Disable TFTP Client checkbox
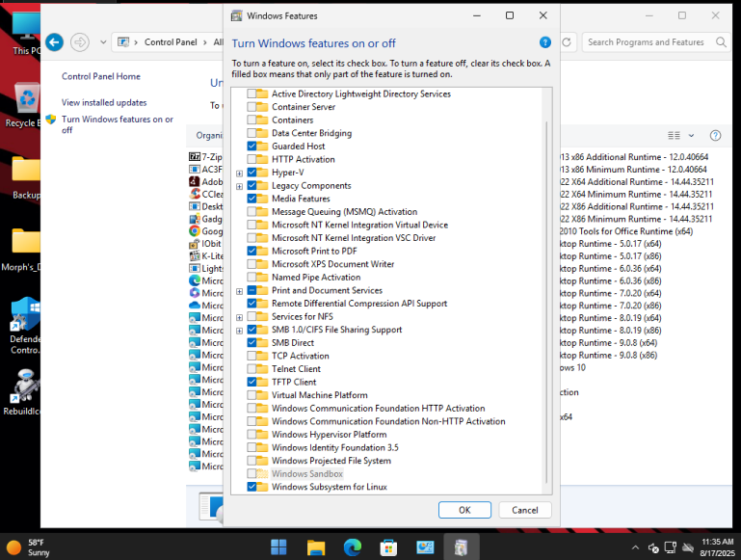Screen dimensions: 741x560 click(x=251, y=382)
